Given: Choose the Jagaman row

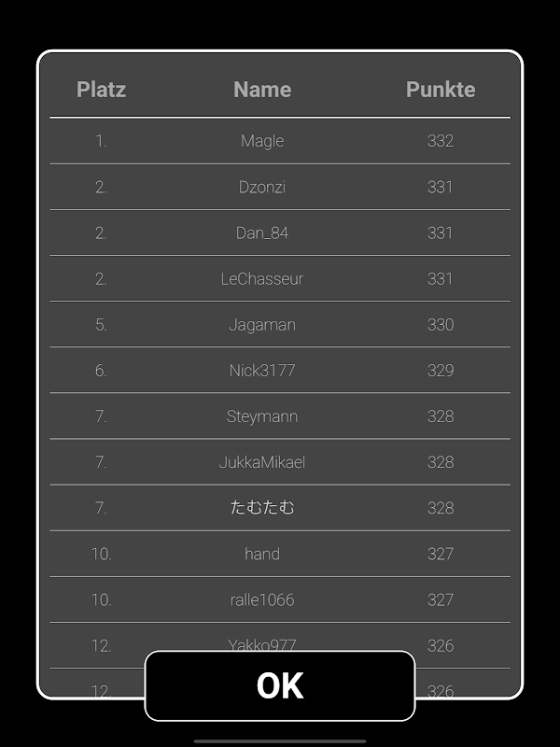Looking at the screenshot, I should (262, 324).
